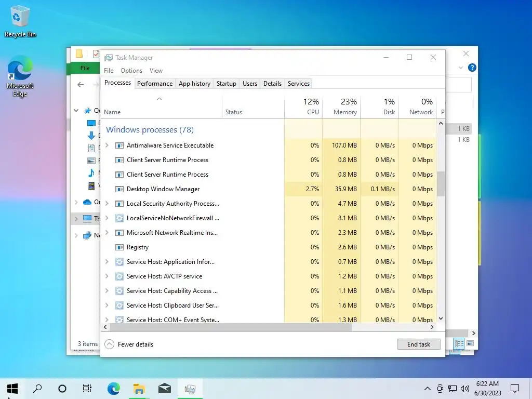Open the Task Manager File menu
532x399 pixels.
[109, 71]
